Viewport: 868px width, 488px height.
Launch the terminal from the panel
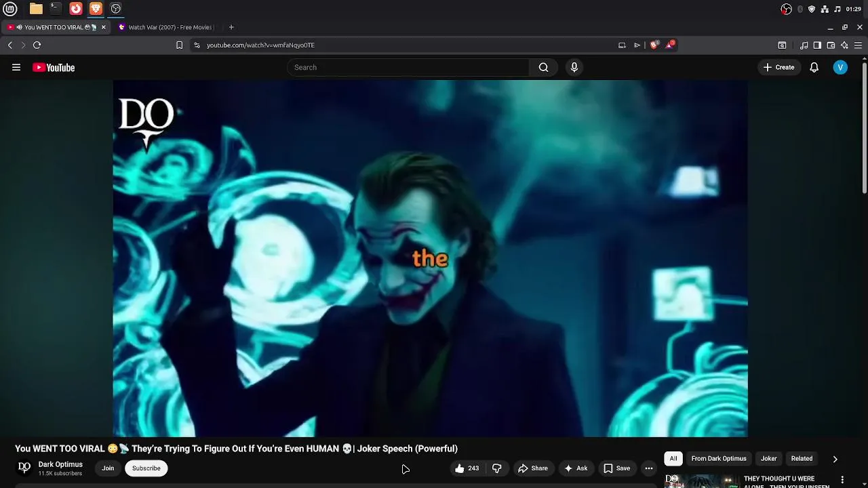tap(56, 9)
